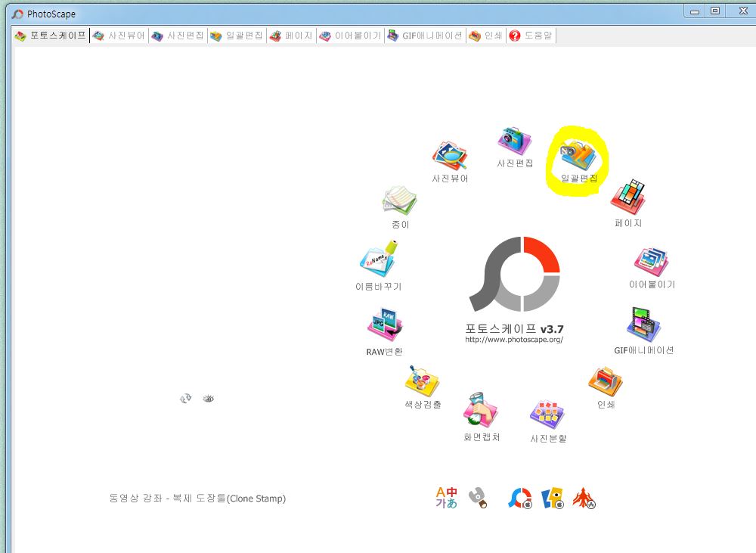Screen dimensions: 756x553
Task: Switch to the 페이지 tab
Action: point(291,36)
